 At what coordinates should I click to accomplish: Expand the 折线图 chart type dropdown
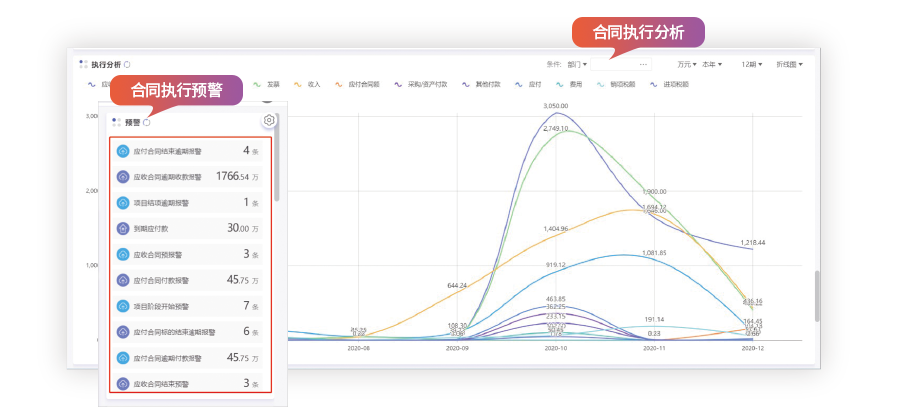click(x=790, y=64)
